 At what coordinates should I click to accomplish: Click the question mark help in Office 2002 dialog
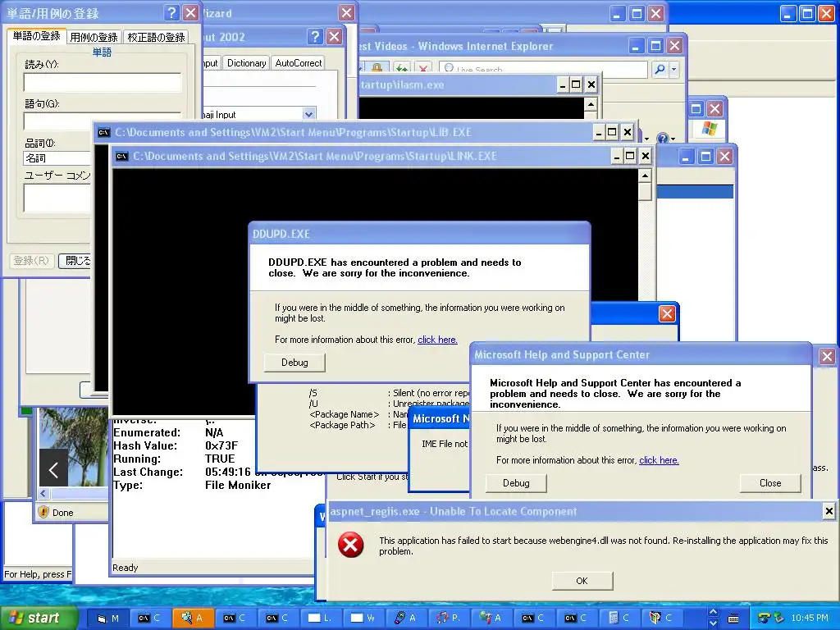coord(315,36)
